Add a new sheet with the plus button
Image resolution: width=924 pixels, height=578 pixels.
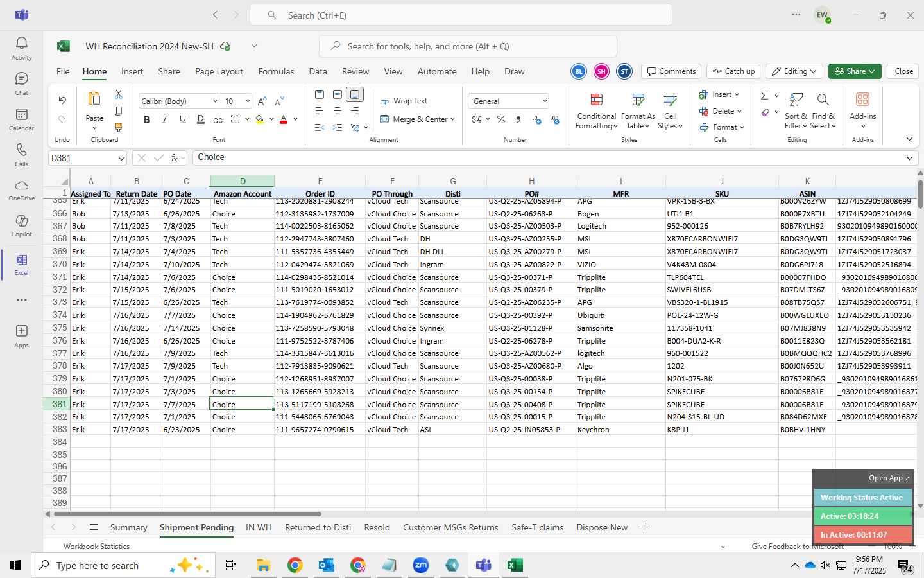tap(644, 527)
